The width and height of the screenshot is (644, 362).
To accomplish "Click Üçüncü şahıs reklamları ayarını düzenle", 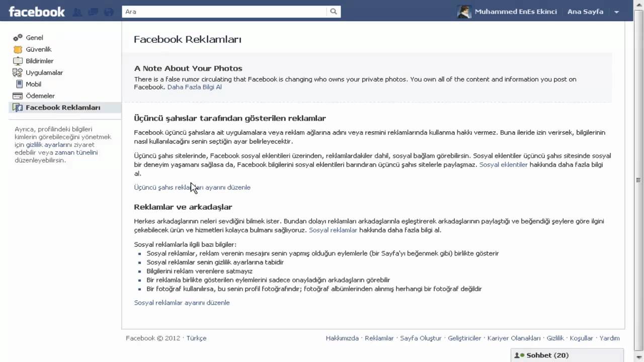I will click(x=192, y=187).
